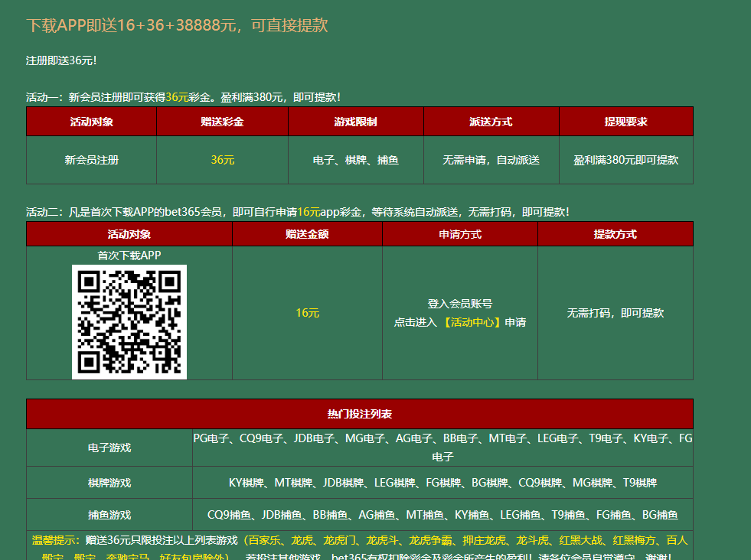Select the 无需打码，即可提款 cell

point(615,313)
